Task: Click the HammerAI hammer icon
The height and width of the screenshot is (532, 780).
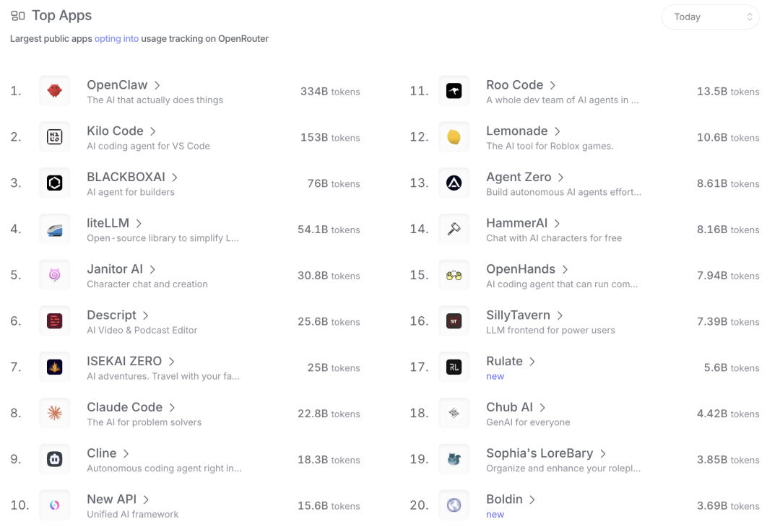Action: pyautogui.click(x=454, y=230)
